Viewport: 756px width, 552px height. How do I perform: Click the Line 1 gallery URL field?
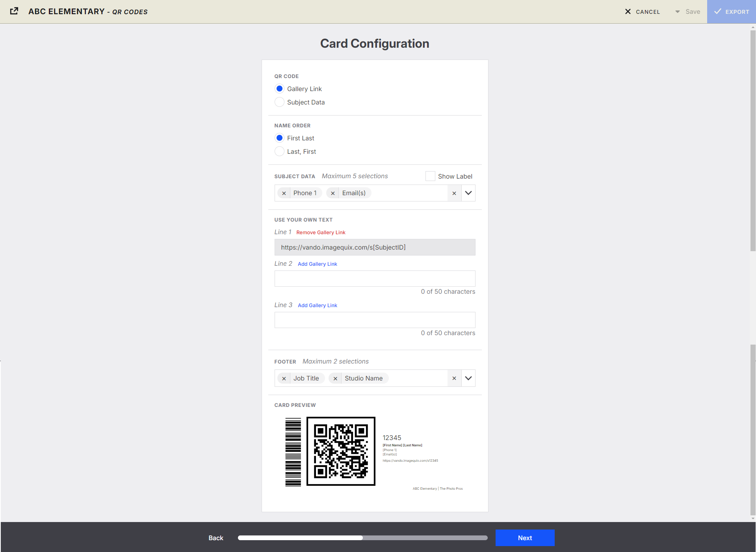tap(375, 247)
